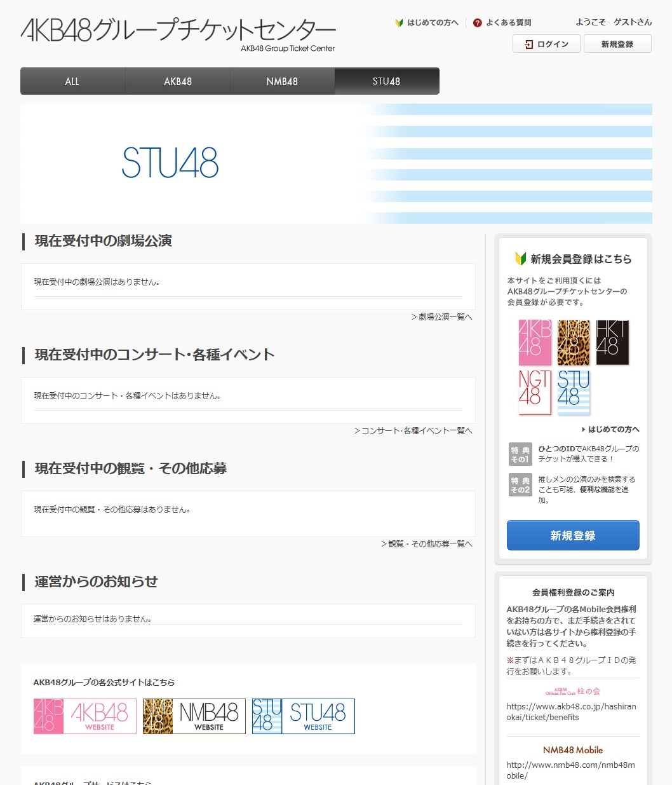Select the striped STU48 logo in sidebar
The width and height of the screenshot is (672, 785).
coord(574,392)
